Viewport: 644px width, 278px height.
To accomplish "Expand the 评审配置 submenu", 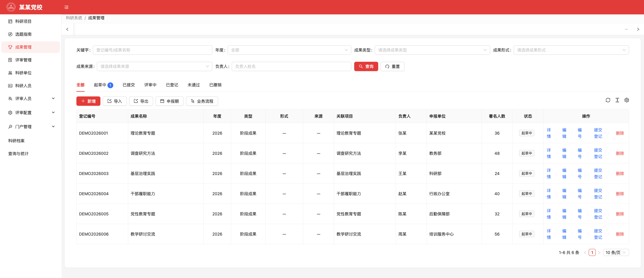I will coord(31,113).
